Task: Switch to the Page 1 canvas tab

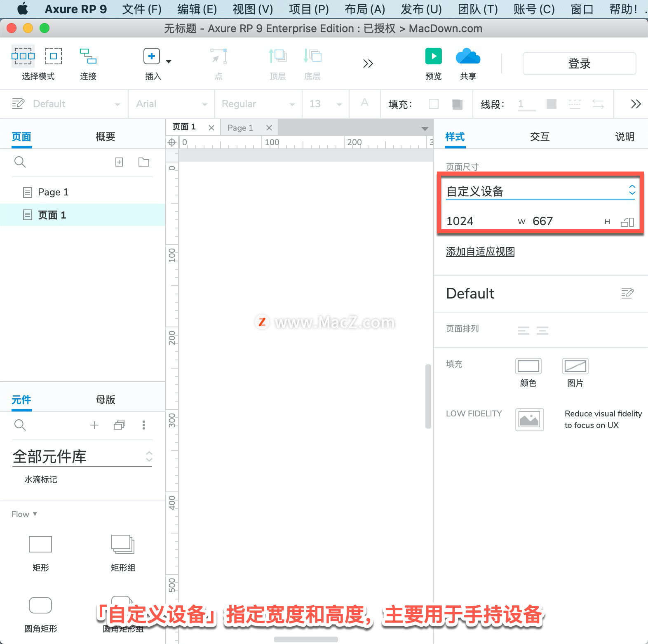Action: pyautogui.click(x=240, y=128)
